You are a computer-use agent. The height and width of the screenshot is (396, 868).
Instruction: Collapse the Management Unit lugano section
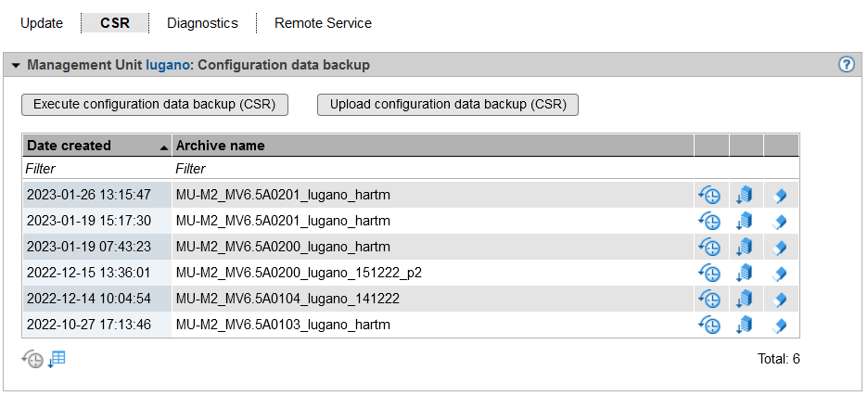(x=16, y=66)
